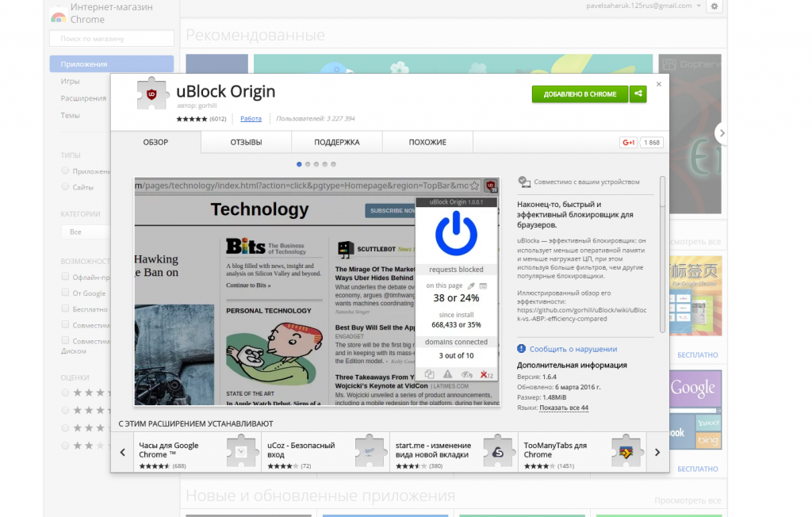Switch to the ПОДДЕРЖКА tab
The width and height of the screenshot is (812, 517).
click(x=336, y=142)
